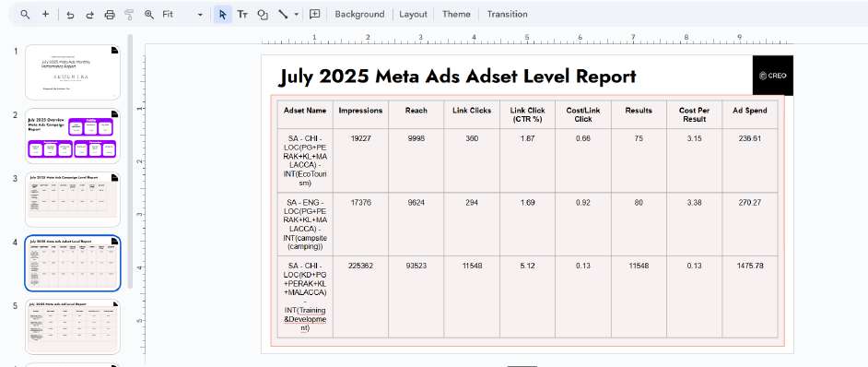Open Background options
Screen dimensions: 868x367
coord(359,15)
